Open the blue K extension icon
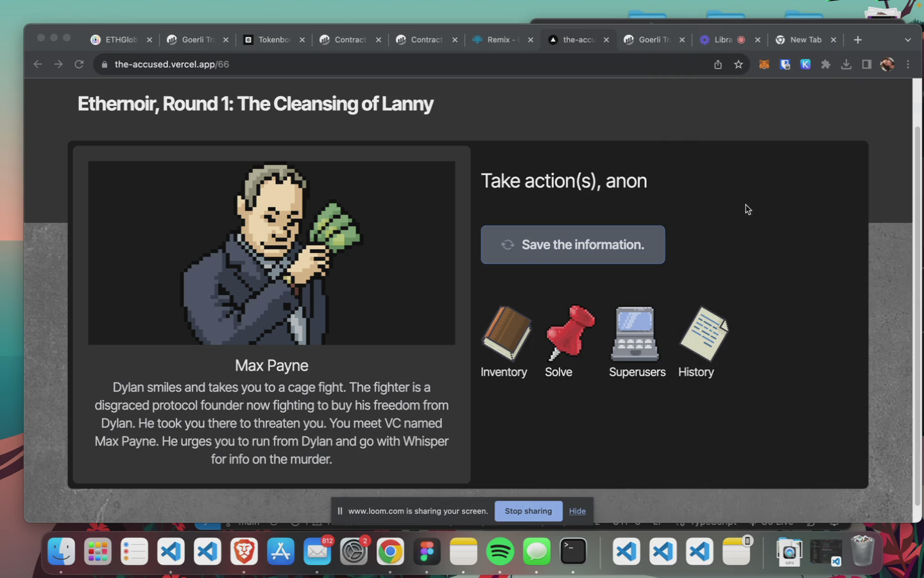Screen dimensions: 924x578 (805, 64)
